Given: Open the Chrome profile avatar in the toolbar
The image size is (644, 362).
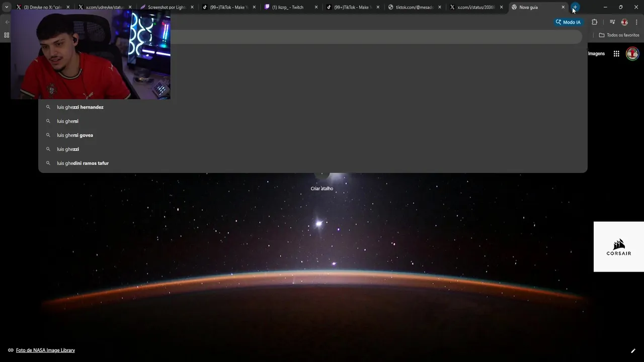Looking at the screenshot, I should click(x=624, y=22).
